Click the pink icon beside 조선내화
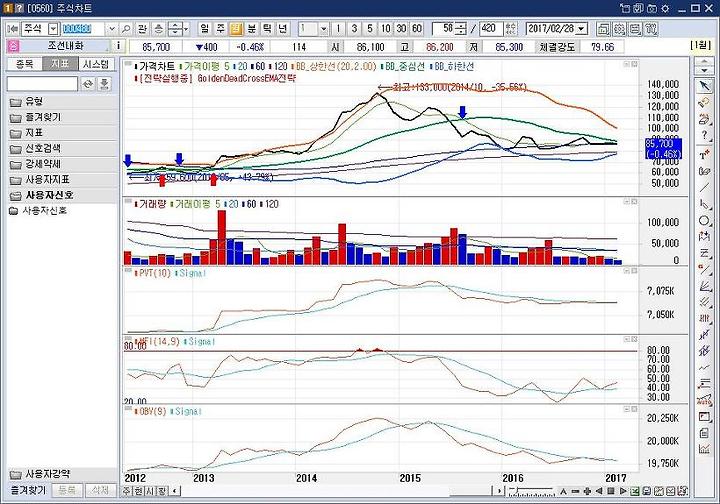Image resolution: width=720 pixels, height=504 pixels. click(13, 46)
